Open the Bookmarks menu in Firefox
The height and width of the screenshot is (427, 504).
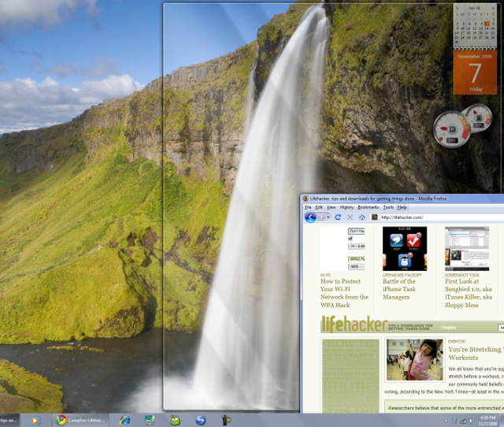point(369,207)
